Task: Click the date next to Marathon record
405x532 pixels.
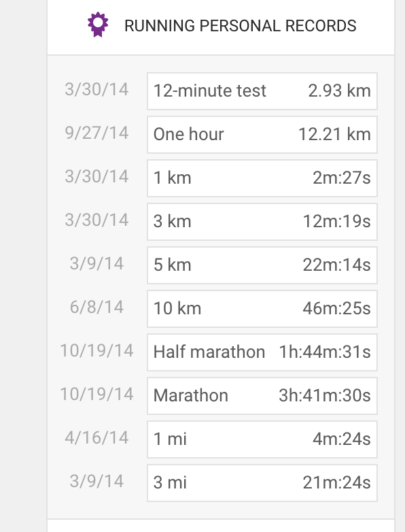Action: [x=96, y=395]
